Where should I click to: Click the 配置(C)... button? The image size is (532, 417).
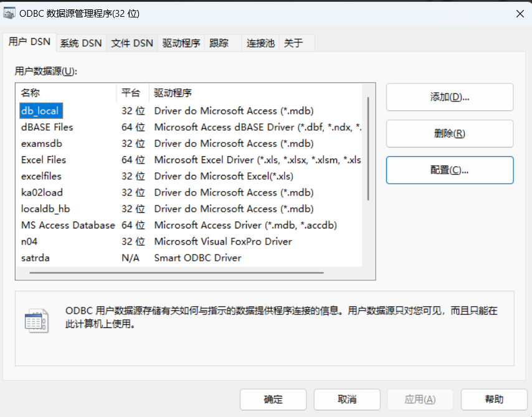click(450, 170)
